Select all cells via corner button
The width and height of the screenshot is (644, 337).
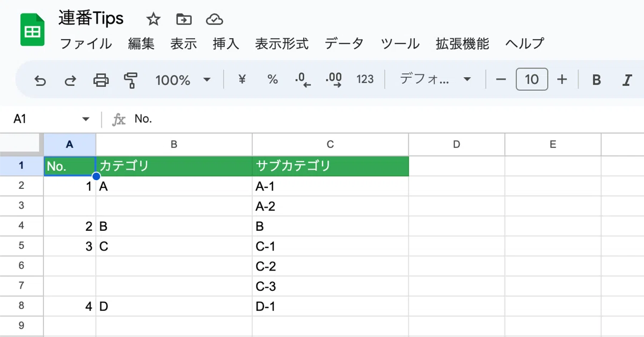(21, 144)
